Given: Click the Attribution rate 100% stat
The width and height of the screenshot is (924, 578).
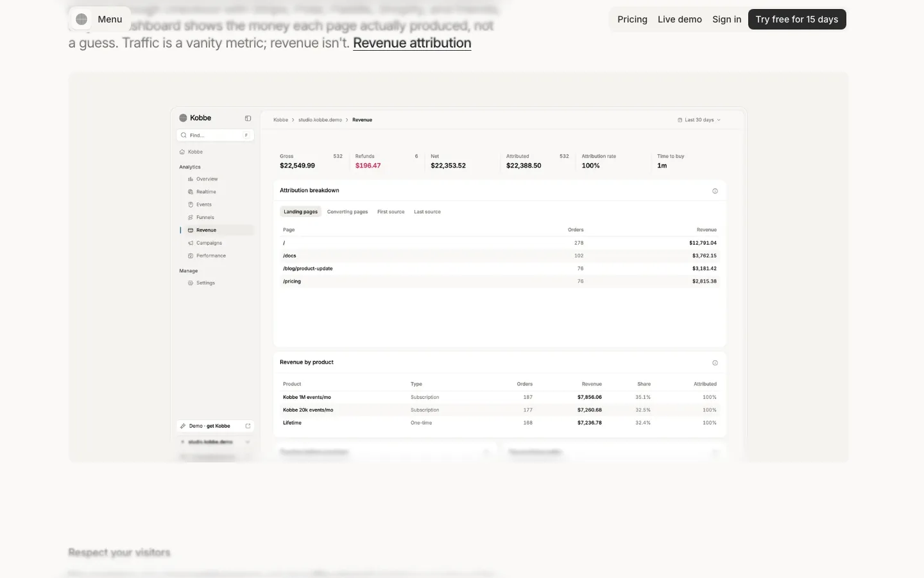Looking at the screenshot, I should (x=599, y=161).
